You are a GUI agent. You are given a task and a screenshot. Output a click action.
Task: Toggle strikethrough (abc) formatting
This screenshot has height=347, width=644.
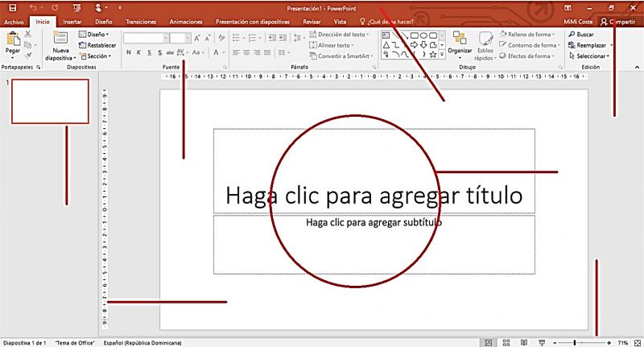170,52
